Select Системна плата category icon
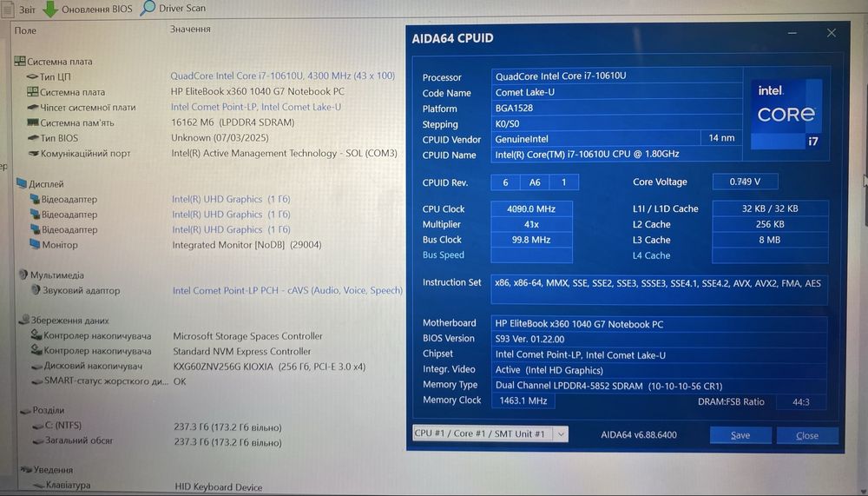The height and width of the screenshot is (496, 868). coord(20,61)
